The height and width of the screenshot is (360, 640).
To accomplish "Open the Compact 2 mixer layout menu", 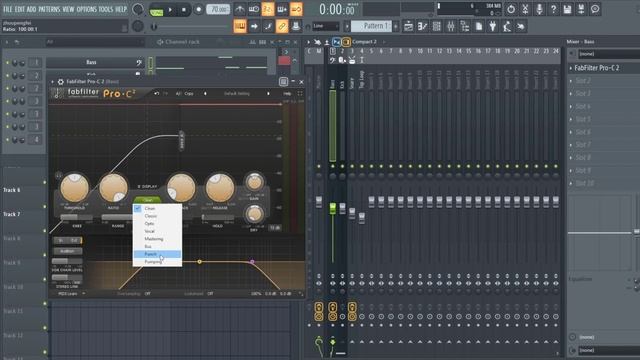I will click(364, 42).
